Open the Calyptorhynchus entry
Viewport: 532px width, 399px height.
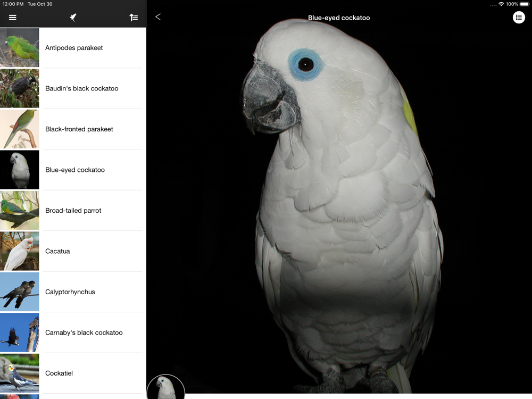click(x=73, y=292)
